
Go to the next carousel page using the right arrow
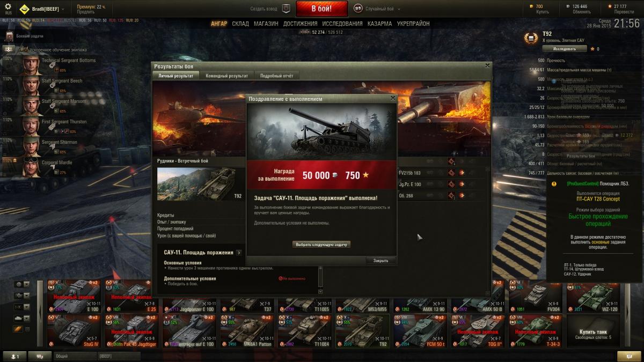[628, 314]
